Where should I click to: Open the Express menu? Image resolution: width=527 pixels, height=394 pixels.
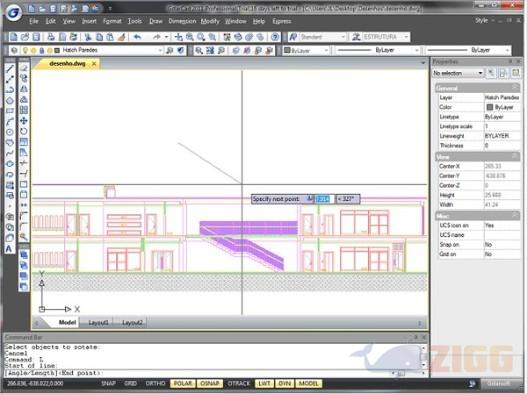[x=282, y=21]
